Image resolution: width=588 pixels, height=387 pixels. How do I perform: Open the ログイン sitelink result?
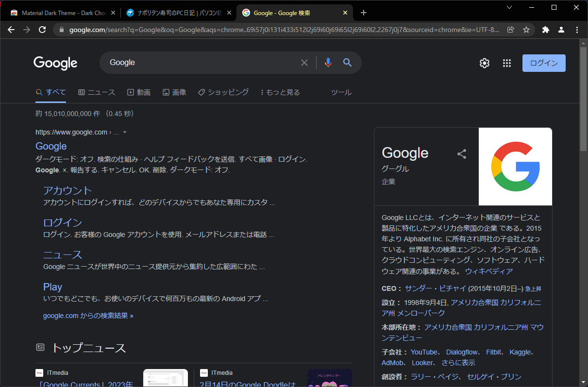coord(63,222)
